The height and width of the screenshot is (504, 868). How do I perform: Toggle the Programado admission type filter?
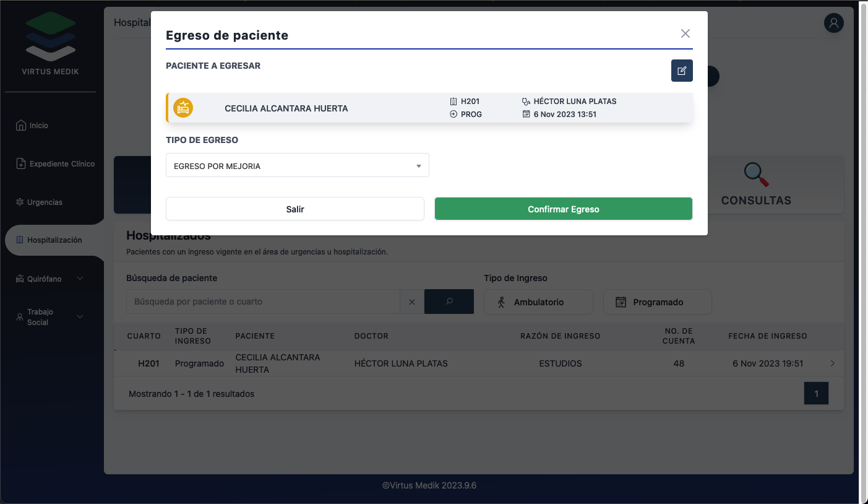(x=657, y=302)
